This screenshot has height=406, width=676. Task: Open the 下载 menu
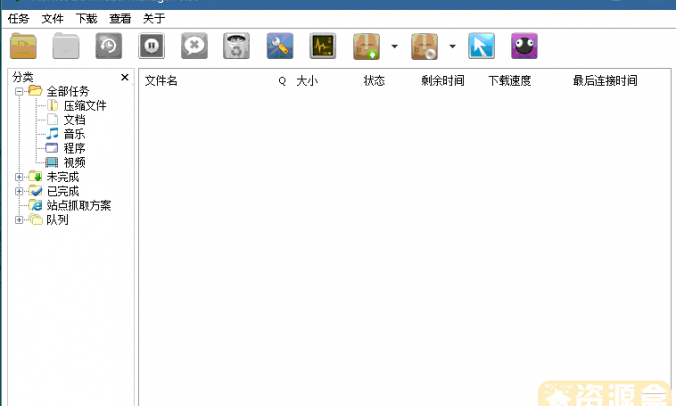pos(86,19)
